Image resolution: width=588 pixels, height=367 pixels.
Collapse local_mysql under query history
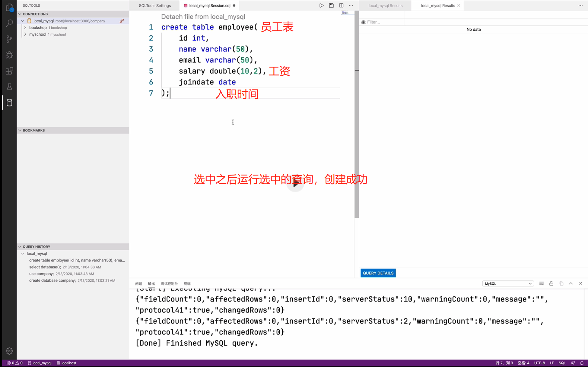(x=23, y=254)
